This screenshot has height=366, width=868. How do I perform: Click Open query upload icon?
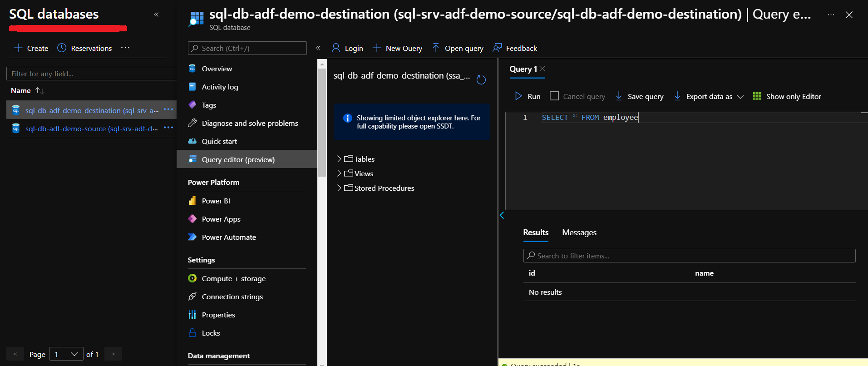(436, 48)
